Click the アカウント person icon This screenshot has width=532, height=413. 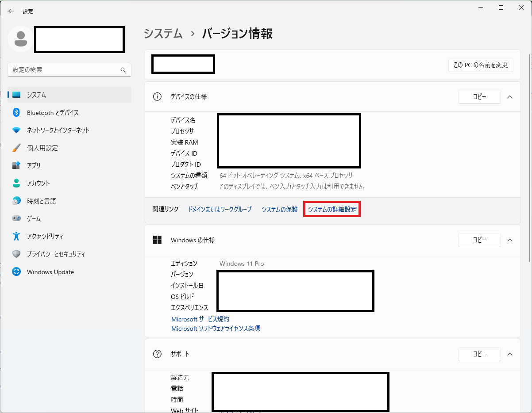[x=16, y=183]
